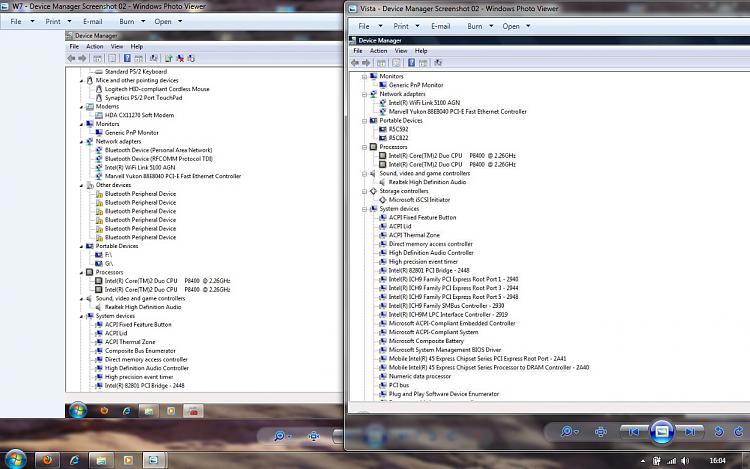Click Firefox icon inside W7 screenshot picture
The height and width of the screenshot is (469, 750).
104,411
